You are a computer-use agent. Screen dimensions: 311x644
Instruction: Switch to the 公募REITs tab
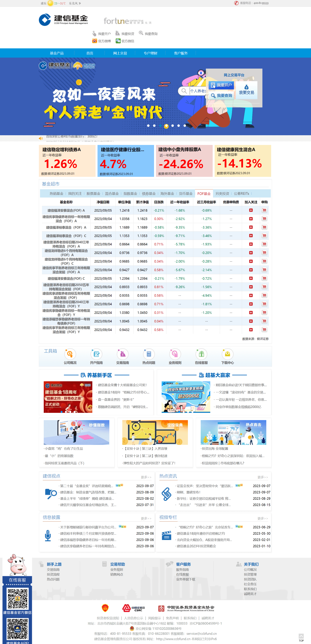pyautogui.click(x=241, y=193)
